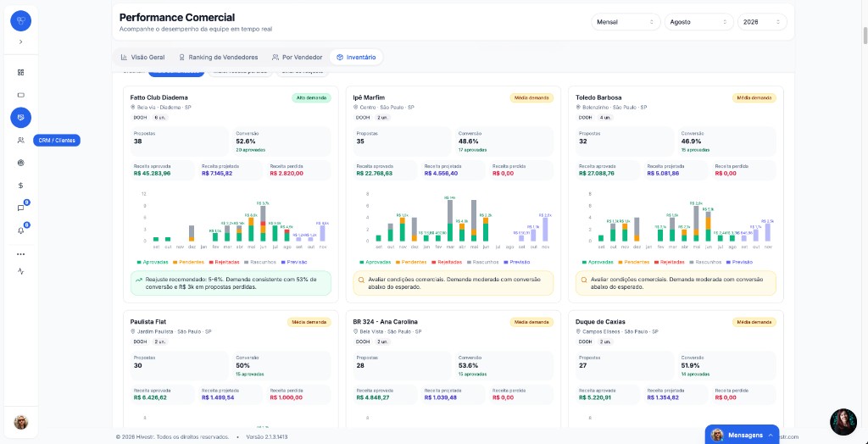
Task: Click the Hivestr logo at top of sidebar
Action: click(21, 20)
